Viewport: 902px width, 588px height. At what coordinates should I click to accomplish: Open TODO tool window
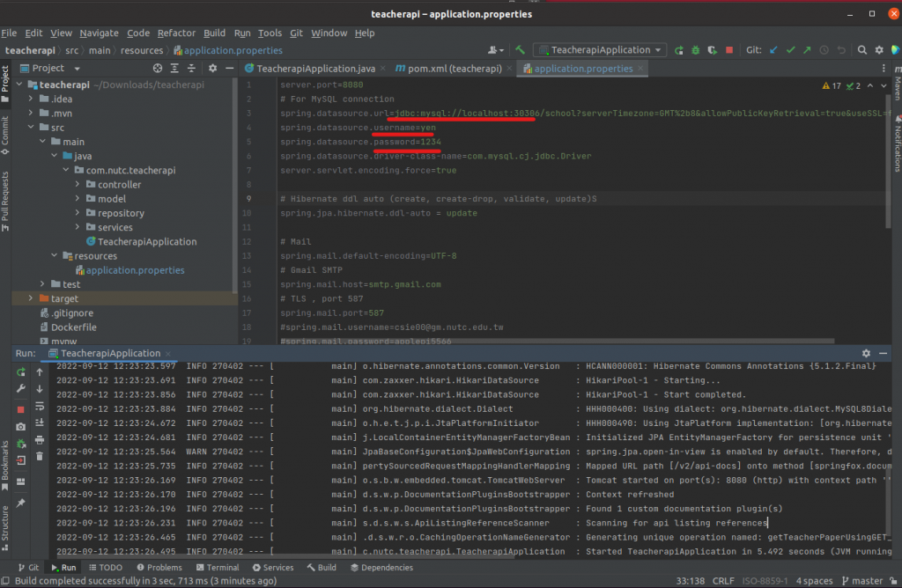[x=106, y=567]
